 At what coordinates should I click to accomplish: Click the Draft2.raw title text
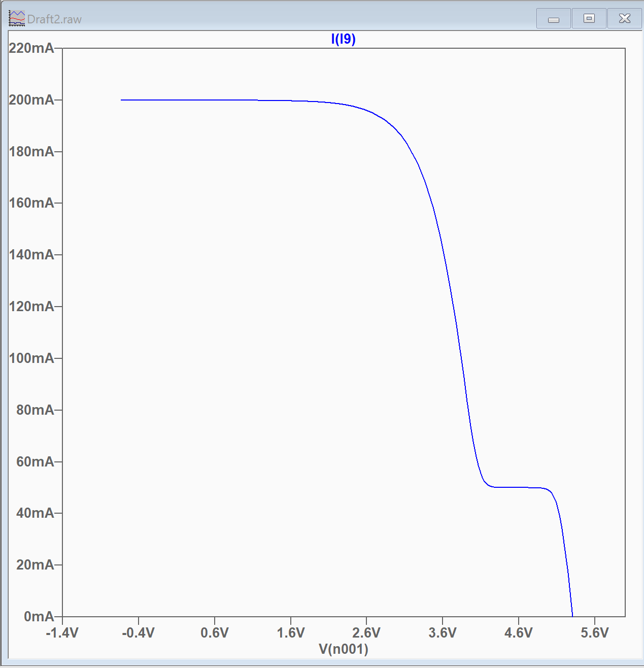click(x=54, y=19)
